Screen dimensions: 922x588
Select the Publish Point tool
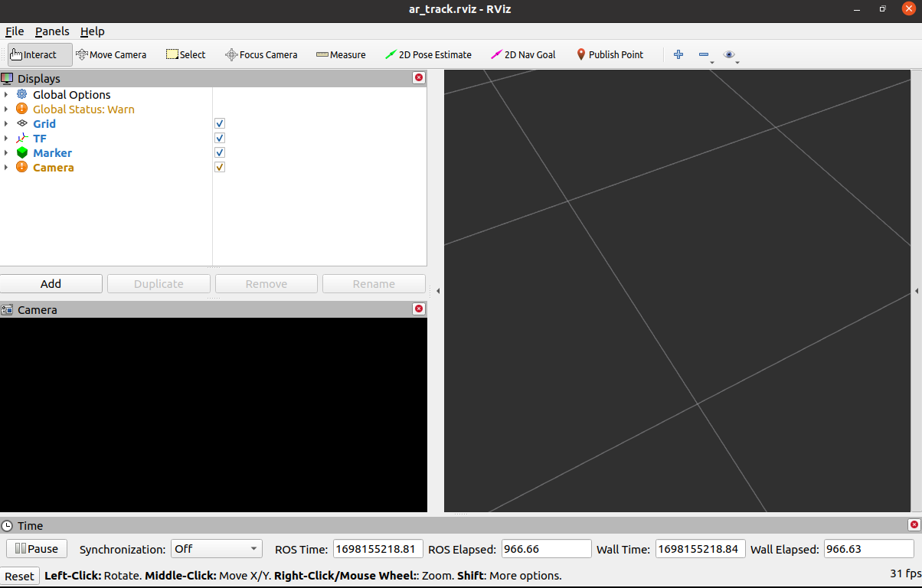pyautogui.click(x=610, y=54)
